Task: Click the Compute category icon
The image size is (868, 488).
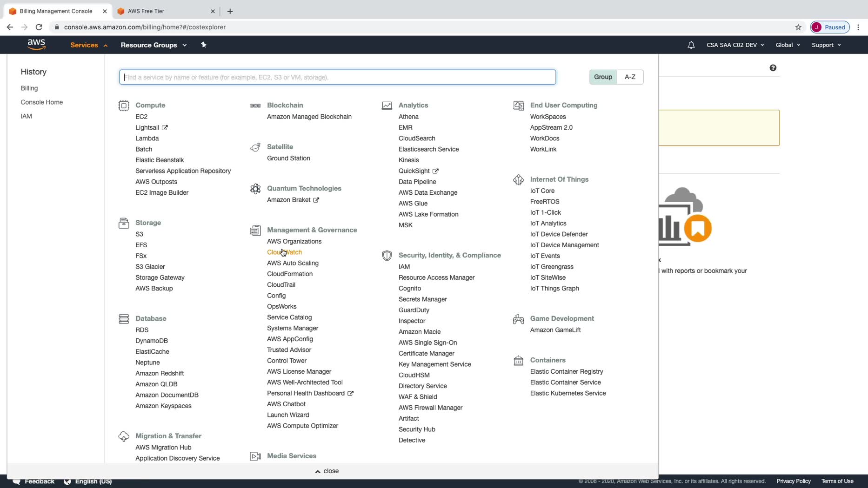Action: (124, 106)
